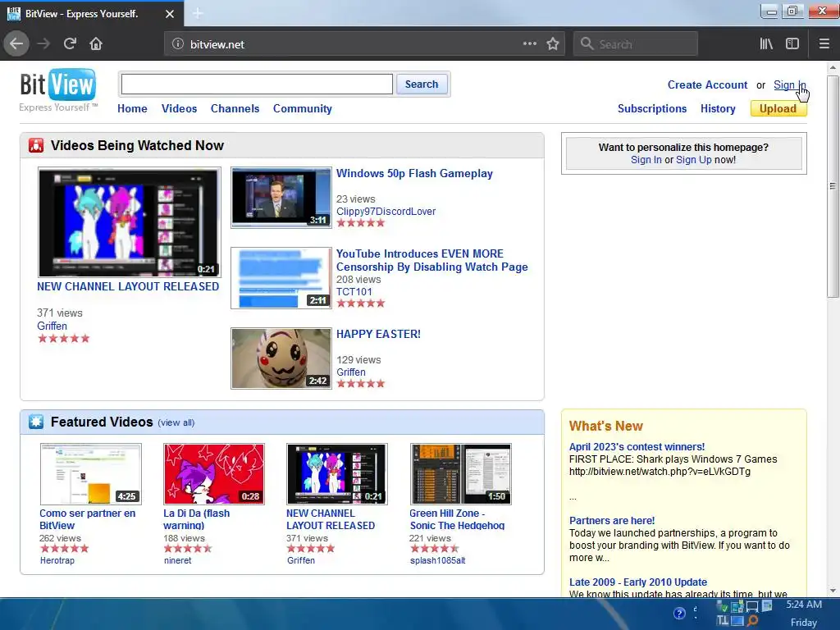Viewport: 840px width, 630px height.
Task: Open HAPPY EASTER egg thumbnail
Action: pyautogui.click(x=281, y=358)
